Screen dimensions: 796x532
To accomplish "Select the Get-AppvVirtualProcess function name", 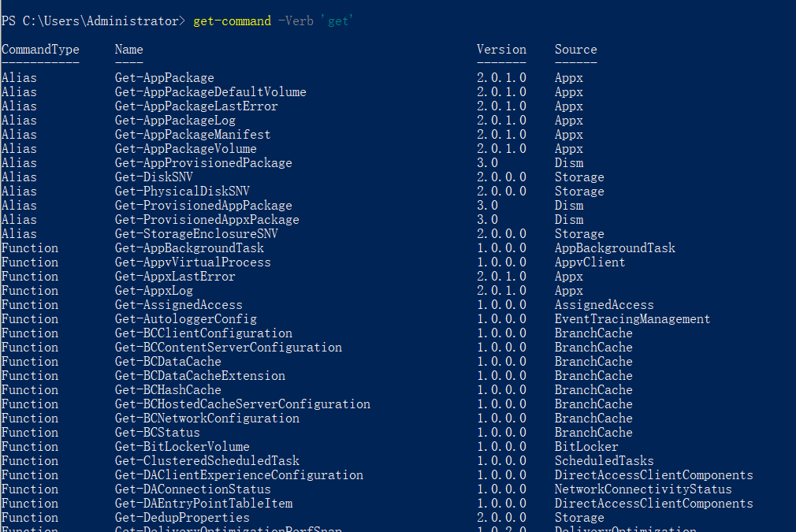I will [x=192, y=262].
